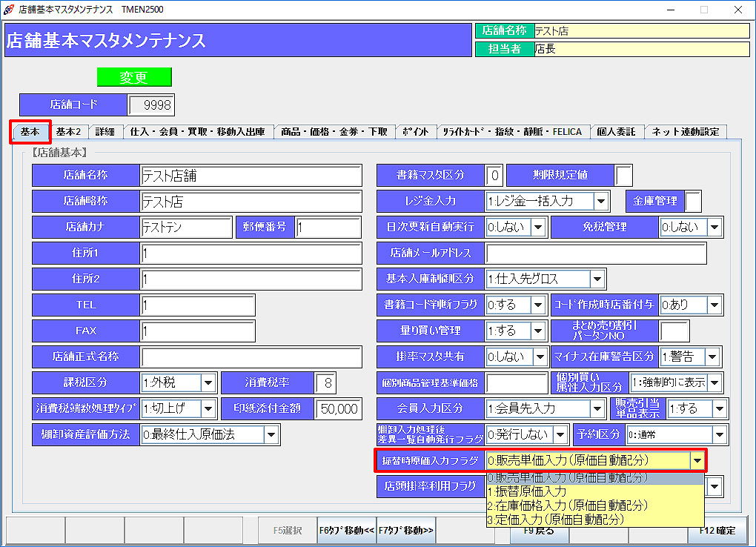756x547 pixels.
Task: Open the ネット連動設定 tab
Action: [686, 132]
